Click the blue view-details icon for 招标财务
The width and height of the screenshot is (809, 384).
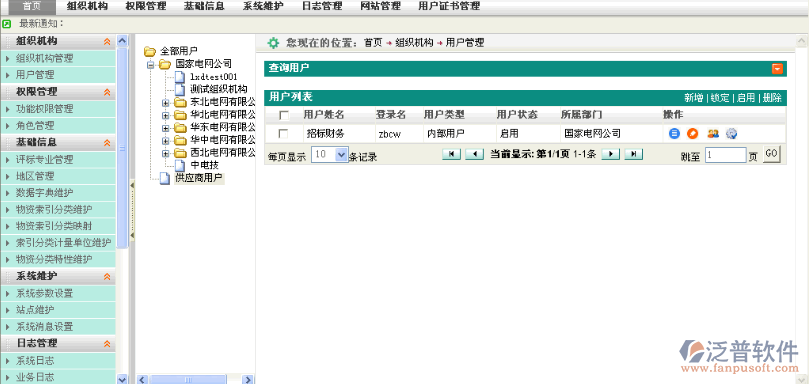674,134
